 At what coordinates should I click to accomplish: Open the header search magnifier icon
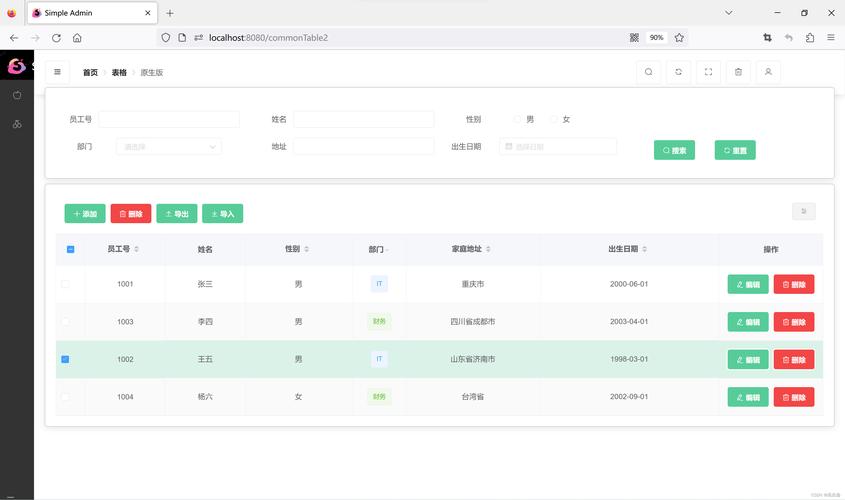pos(648,72)
